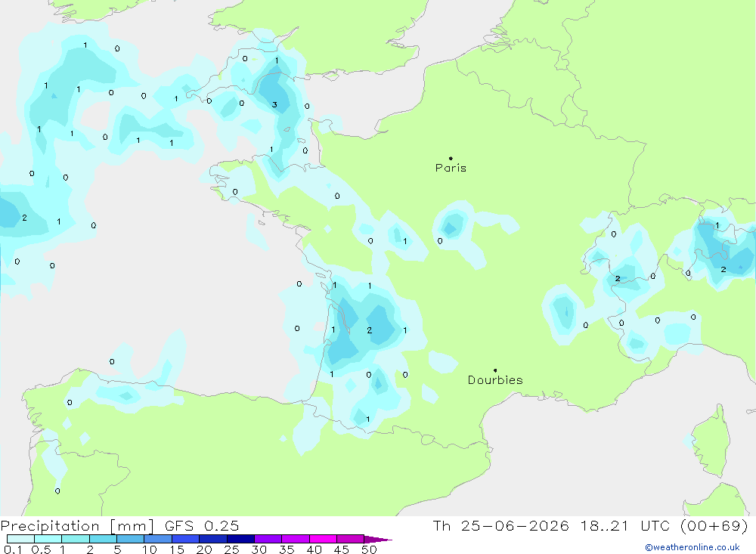The image size is (756, 554).
Task: Select the 30–35 mm legend swatch
Action: coord(268,539)
